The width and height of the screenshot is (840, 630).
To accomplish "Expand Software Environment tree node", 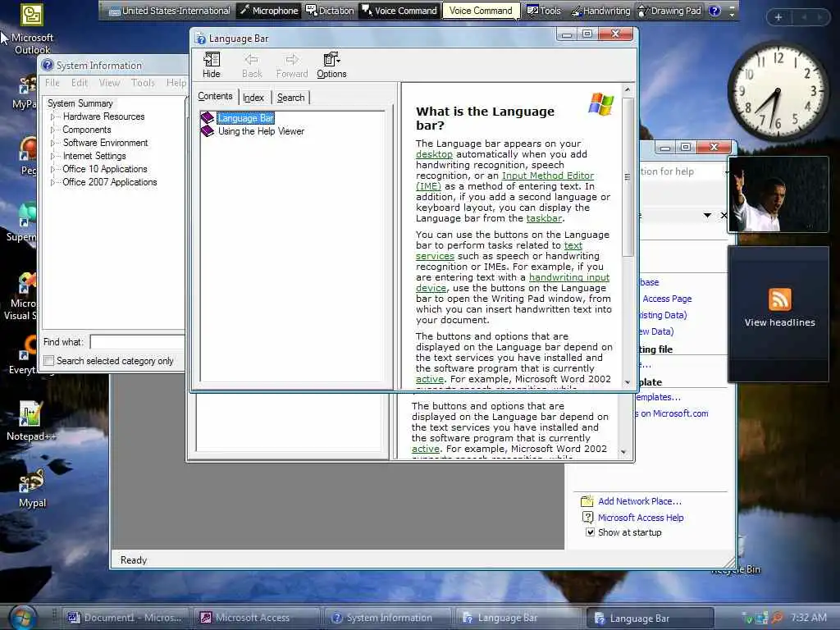I will (x=53, y=143).
